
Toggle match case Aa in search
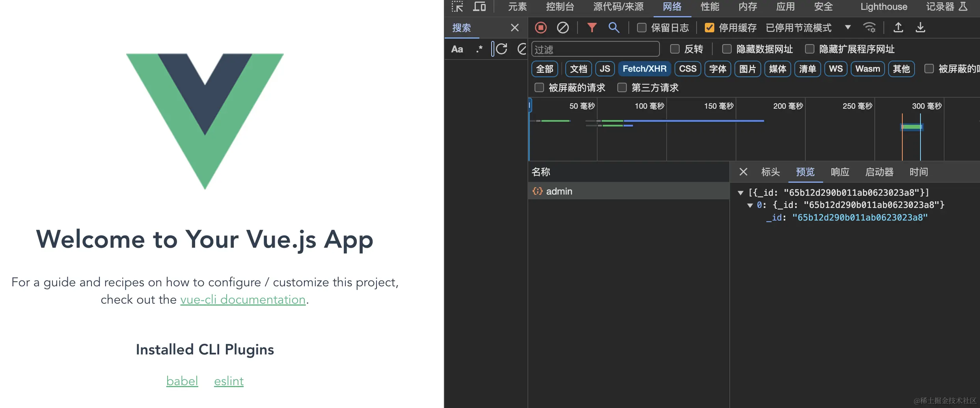tap(457, 49)
